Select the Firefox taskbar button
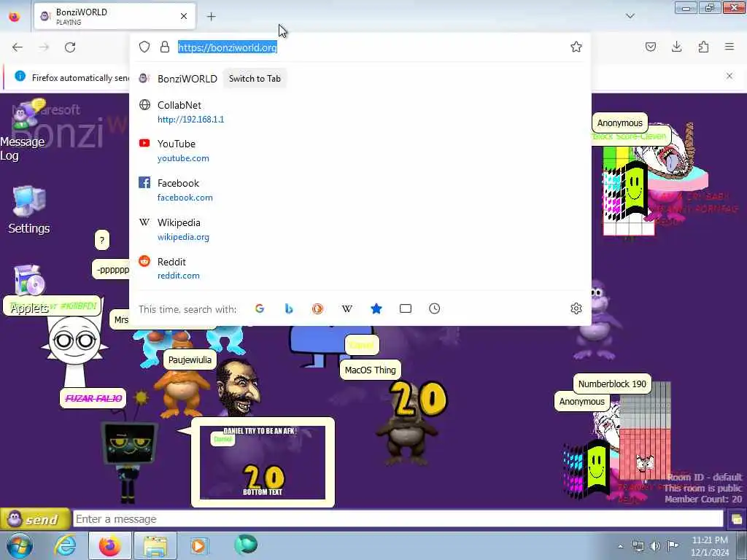The height and width of the screenshot is (560, 747). 109,545
